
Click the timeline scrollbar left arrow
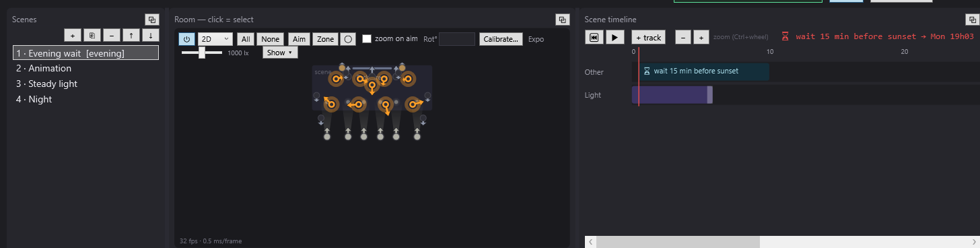click(x=590, y=242)
